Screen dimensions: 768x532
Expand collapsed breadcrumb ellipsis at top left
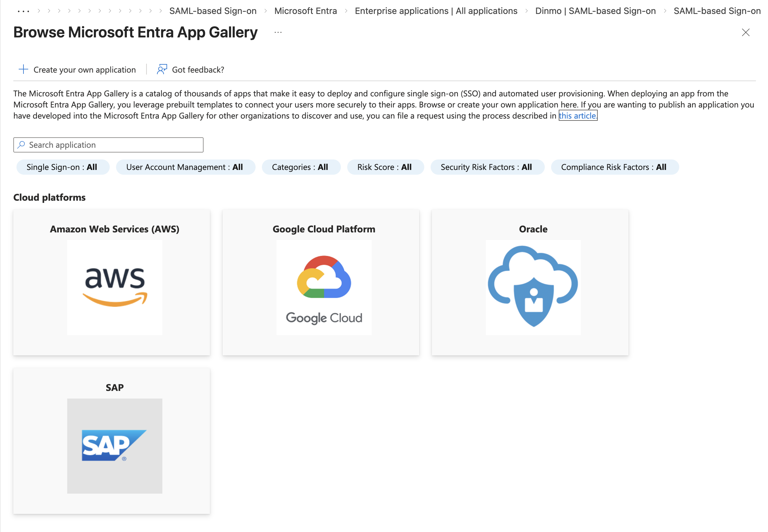coord(23,11)
